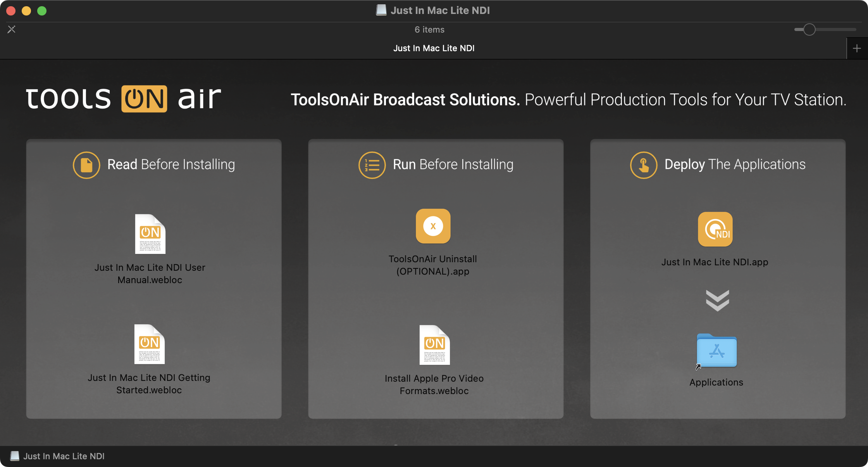Select the Just In Mac Lite NDI app icon
The height and width of the screenshot is (467, 868).
point(715,229)
